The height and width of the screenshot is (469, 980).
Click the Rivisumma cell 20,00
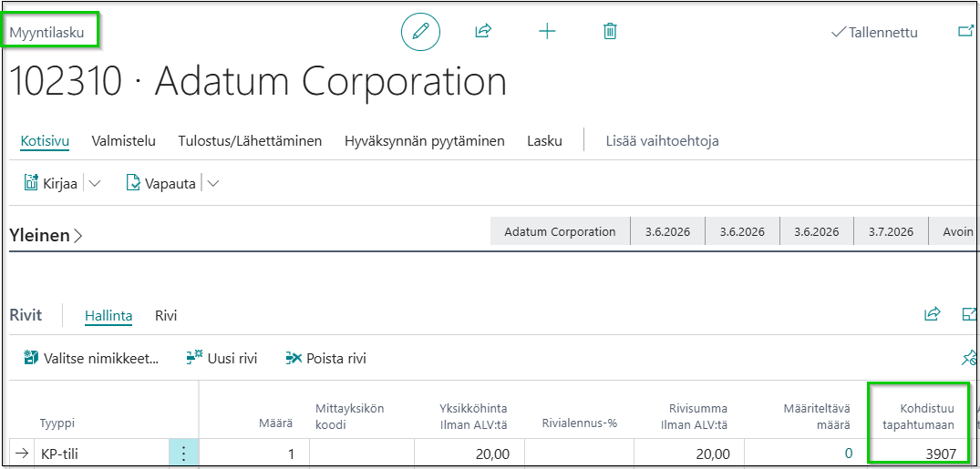(688, 454)
